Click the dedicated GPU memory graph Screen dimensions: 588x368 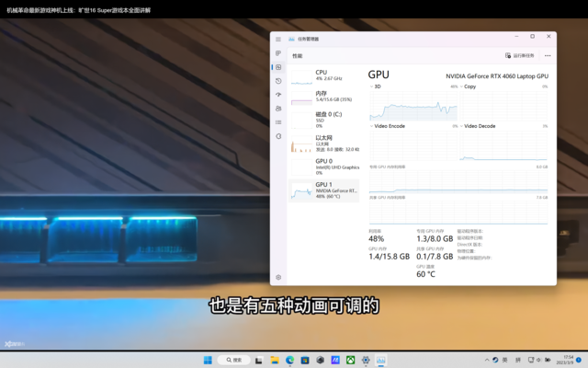[x=458, y=182]
